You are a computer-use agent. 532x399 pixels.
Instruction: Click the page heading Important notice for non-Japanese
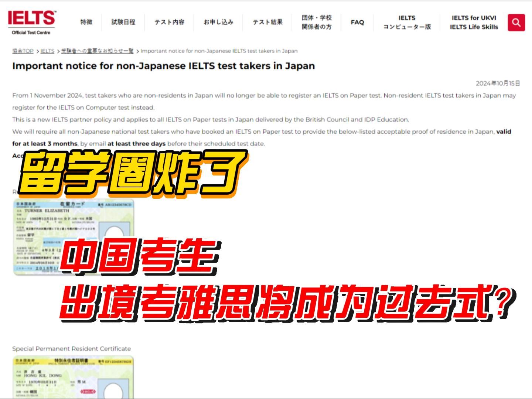click(164, 66)
